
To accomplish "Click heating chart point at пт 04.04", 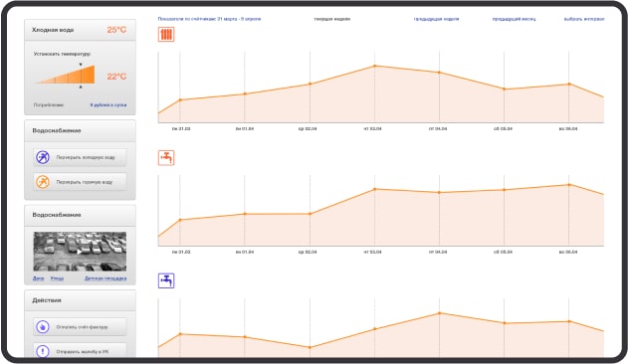I will 439,73.
